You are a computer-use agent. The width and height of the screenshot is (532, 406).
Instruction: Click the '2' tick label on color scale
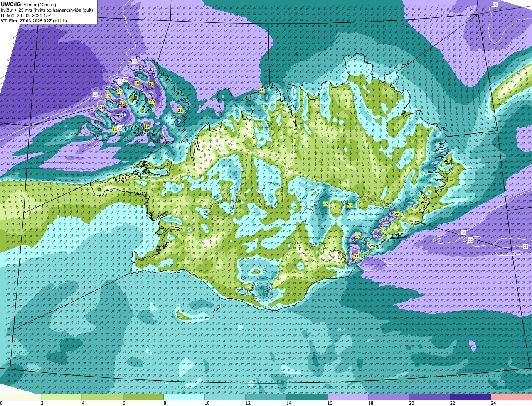[42, 403]
